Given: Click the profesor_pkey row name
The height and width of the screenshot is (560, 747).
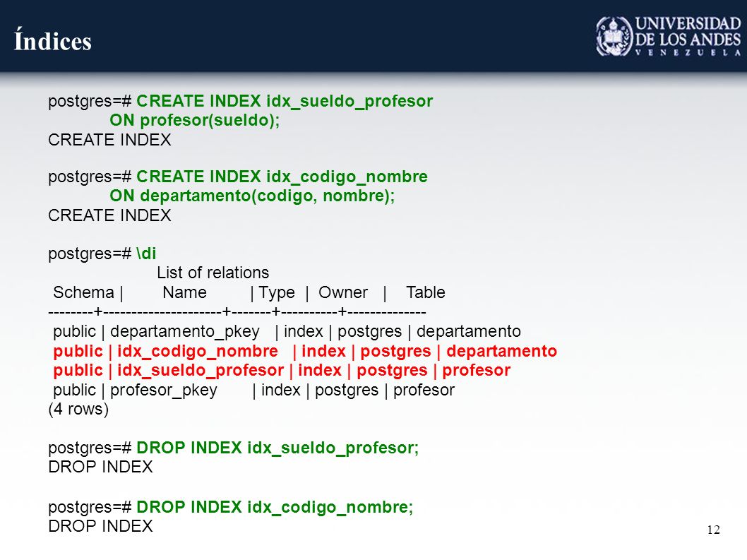Looking at the screenshot, I should (x=163, y=390).
